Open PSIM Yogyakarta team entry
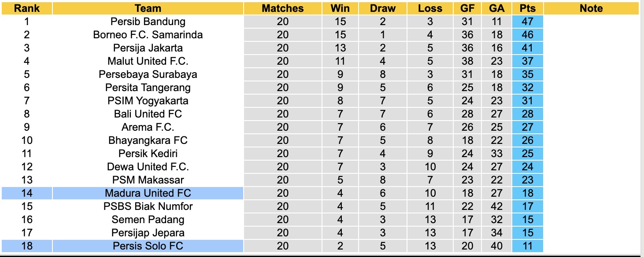This screenshot has width=644, height=257. click(x=148, y=101)
